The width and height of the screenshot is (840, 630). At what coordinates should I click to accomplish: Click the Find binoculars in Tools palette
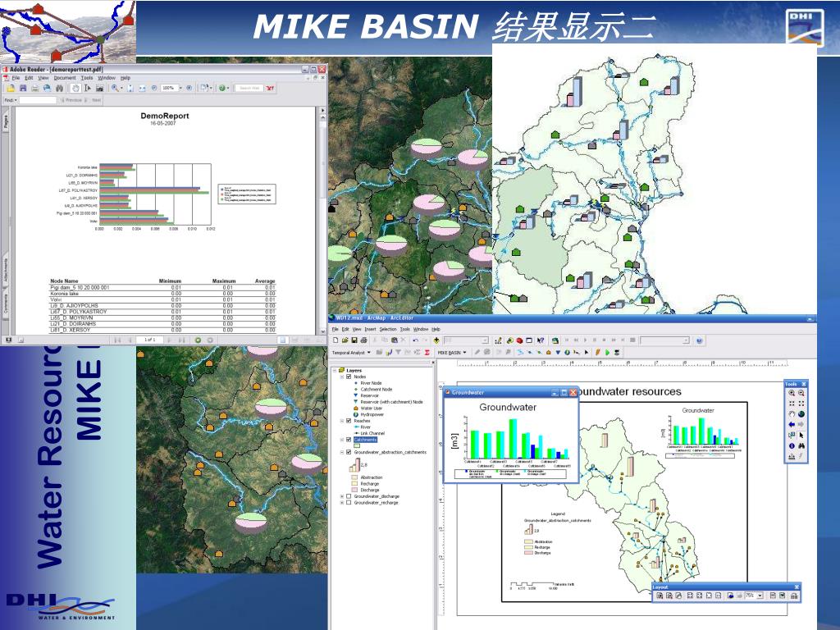tap(801, 445)
